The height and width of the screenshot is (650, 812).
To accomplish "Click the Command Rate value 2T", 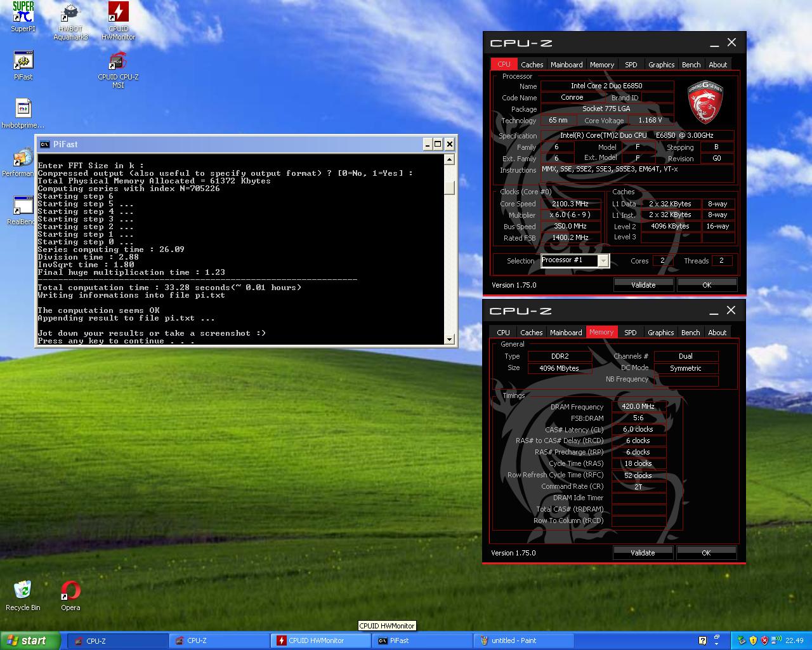I will [x=638, y=487].
